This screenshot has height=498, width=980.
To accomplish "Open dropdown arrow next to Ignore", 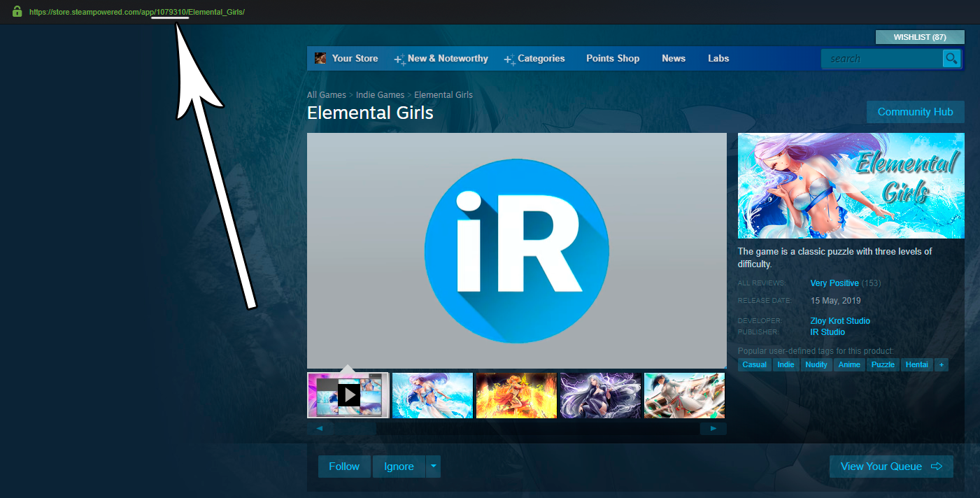I will [434, 467].
